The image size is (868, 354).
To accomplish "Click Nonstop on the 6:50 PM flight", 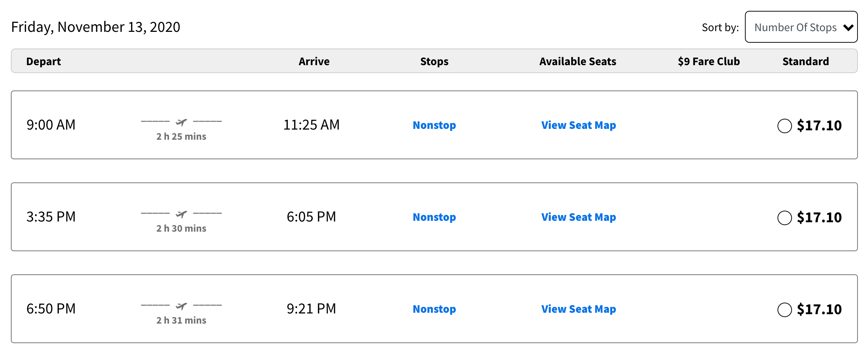I will (x=434, y=309).
